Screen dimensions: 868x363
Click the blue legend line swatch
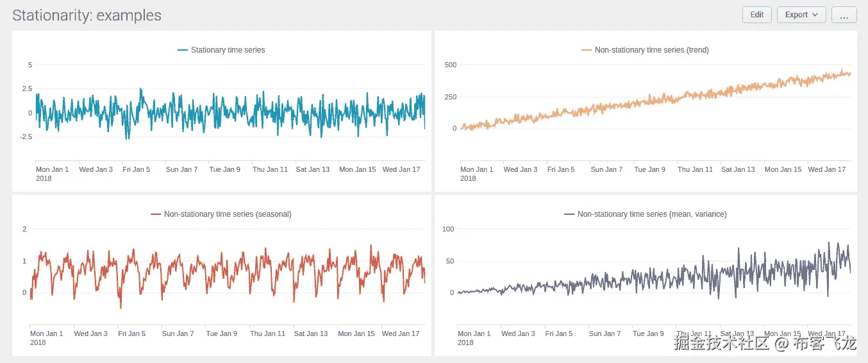(183, 50)
